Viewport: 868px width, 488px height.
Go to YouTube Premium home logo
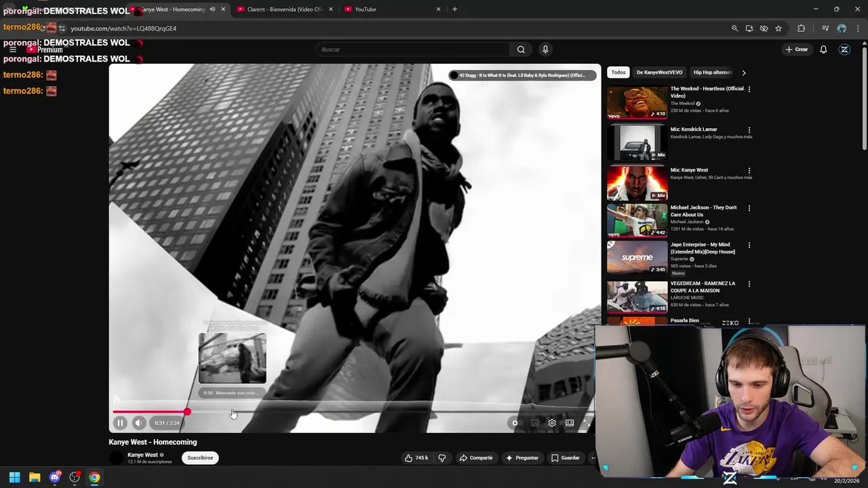45,49
